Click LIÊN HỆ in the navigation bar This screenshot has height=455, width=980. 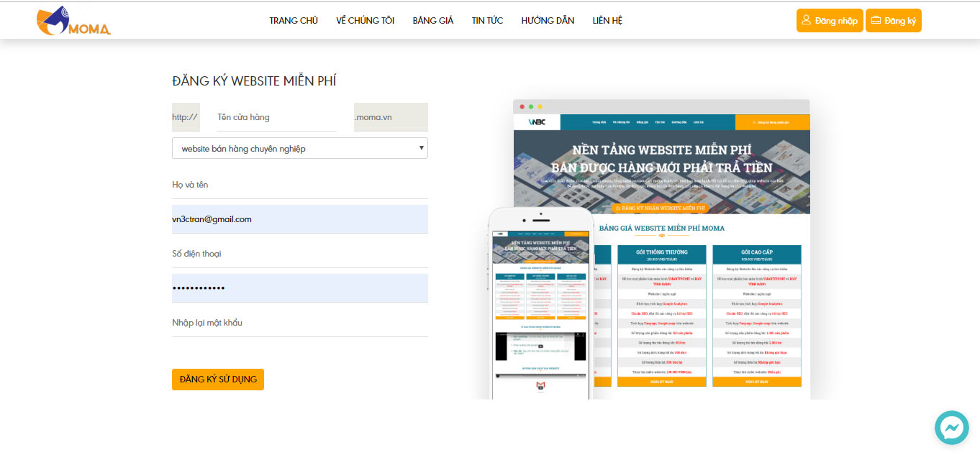click(x=607, y=20)
